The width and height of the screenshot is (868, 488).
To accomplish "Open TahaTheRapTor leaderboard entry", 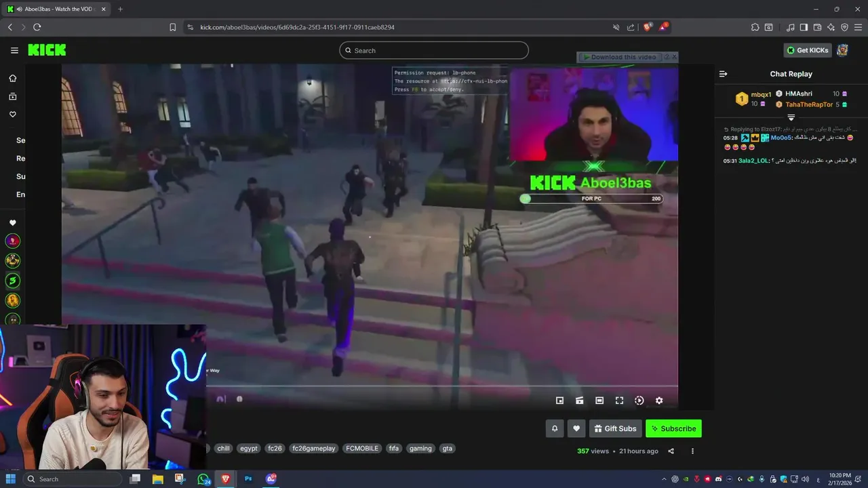I will click(x=808, y=104).
